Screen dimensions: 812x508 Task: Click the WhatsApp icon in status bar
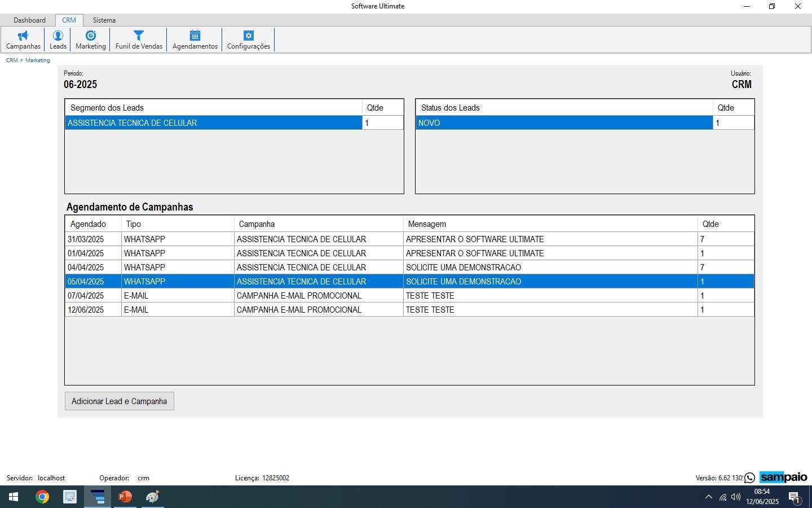click(749, 478)
